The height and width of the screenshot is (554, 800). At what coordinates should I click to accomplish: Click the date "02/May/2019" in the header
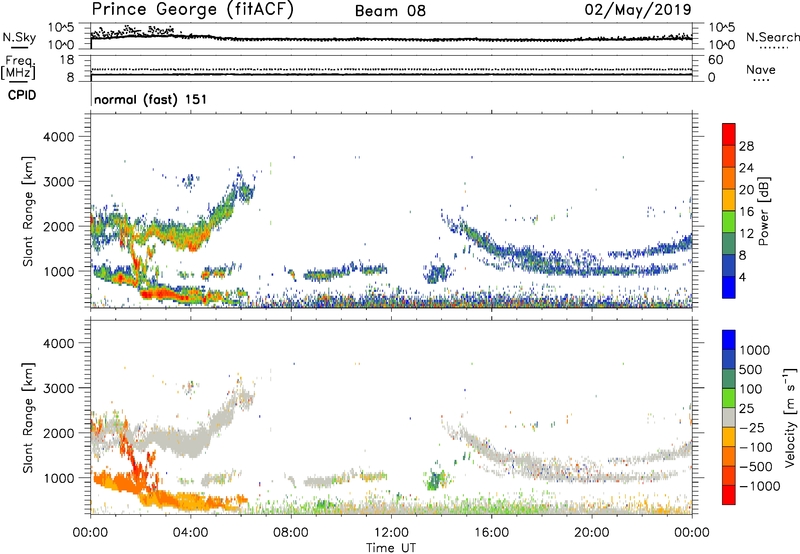tap(638, 10)
